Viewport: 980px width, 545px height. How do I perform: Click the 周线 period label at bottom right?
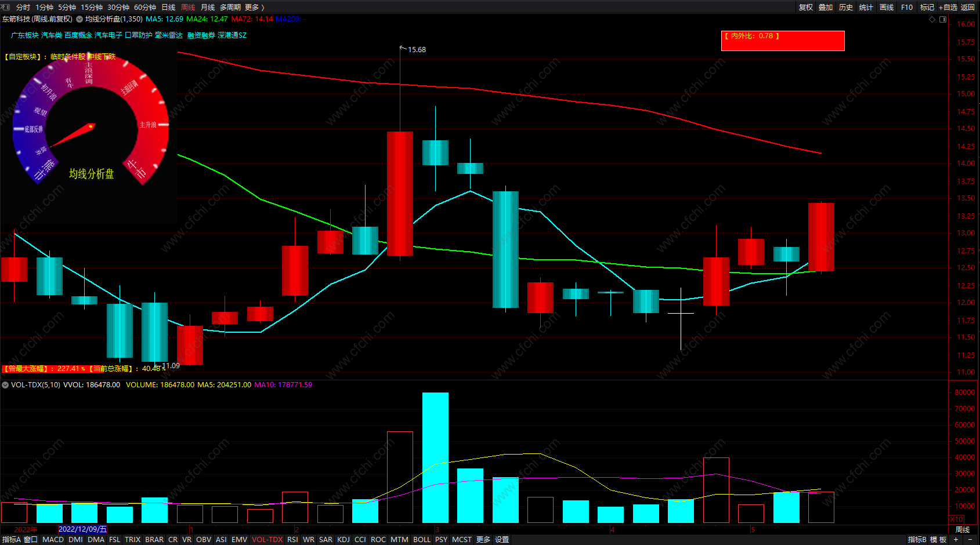963,530
